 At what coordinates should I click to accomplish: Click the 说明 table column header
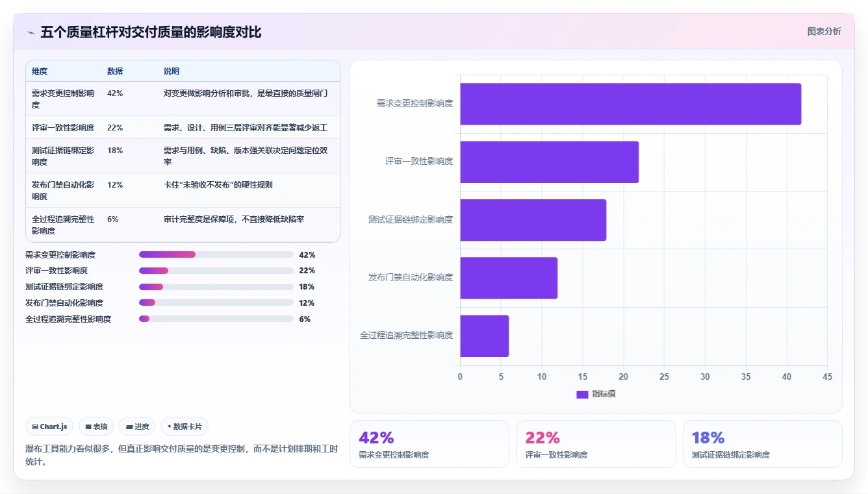(x=172, y=71)
